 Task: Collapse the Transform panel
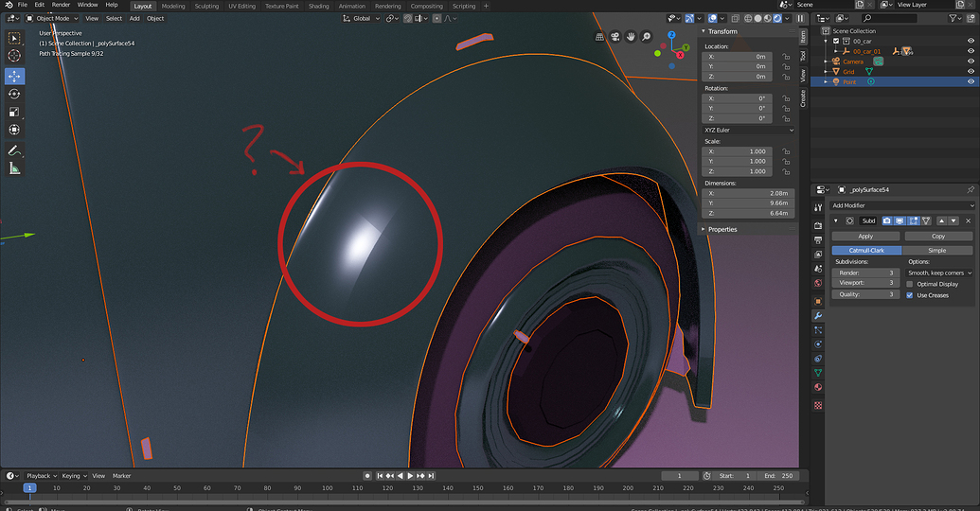tap(704, 31)
